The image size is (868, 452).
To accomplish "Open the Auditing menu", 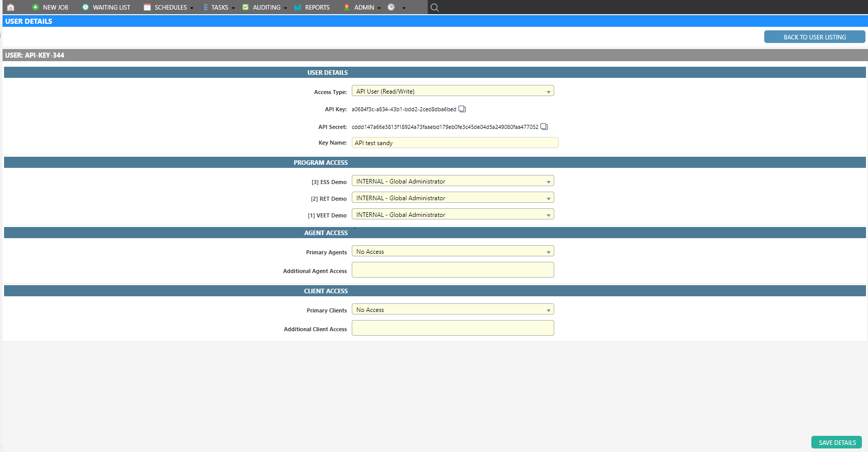I will (x=266, y=7).
